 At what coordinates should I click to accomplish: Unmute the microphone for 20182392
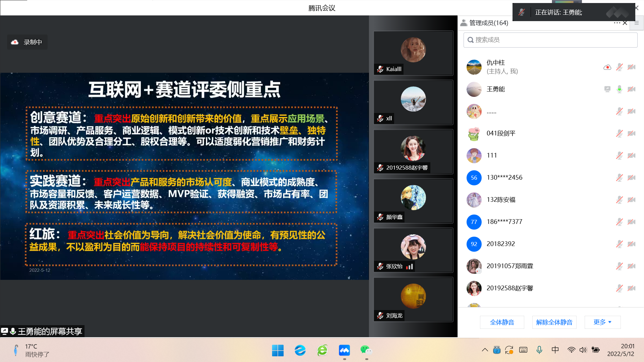click(619, 244)
